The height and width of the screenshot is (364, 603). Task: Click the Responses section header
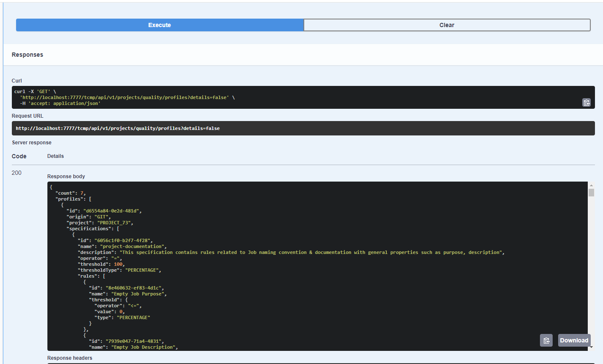tap(27, 55)
